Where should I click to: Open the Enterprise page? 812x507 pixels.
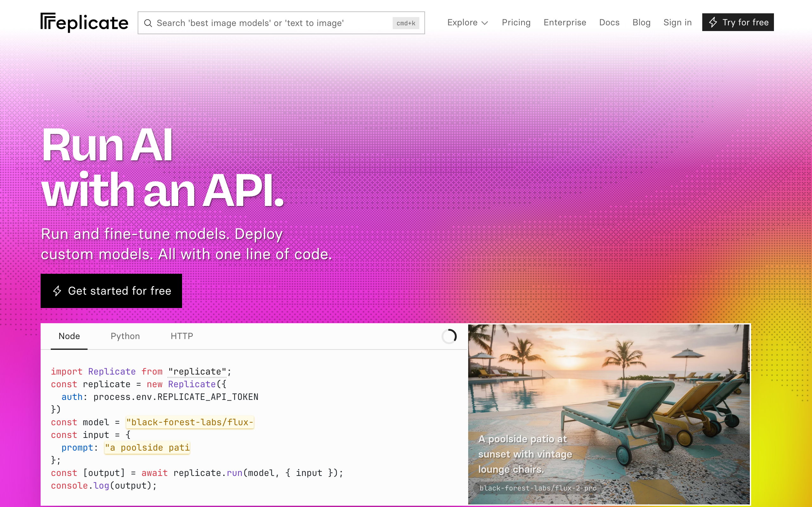pos(565,22)
